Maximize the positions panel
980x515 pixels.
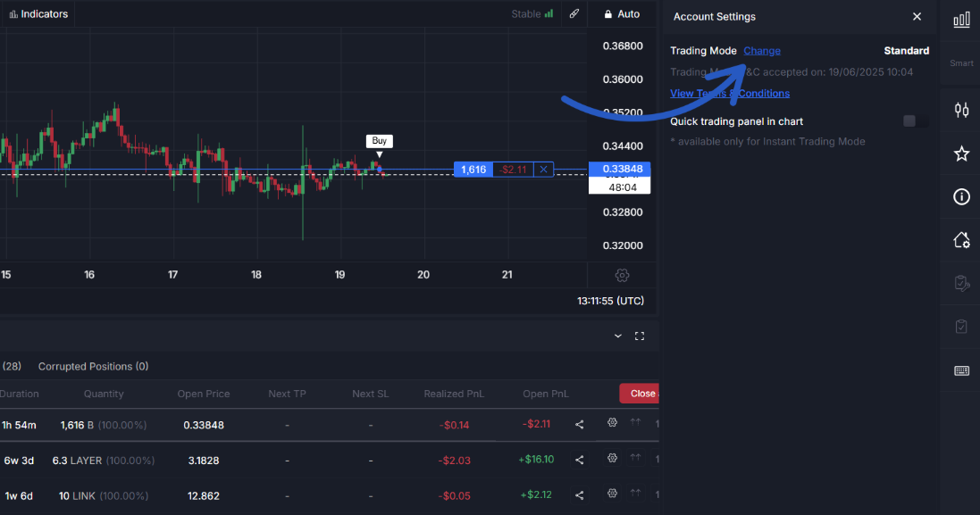pyautogui.click(x=640, y=336)
